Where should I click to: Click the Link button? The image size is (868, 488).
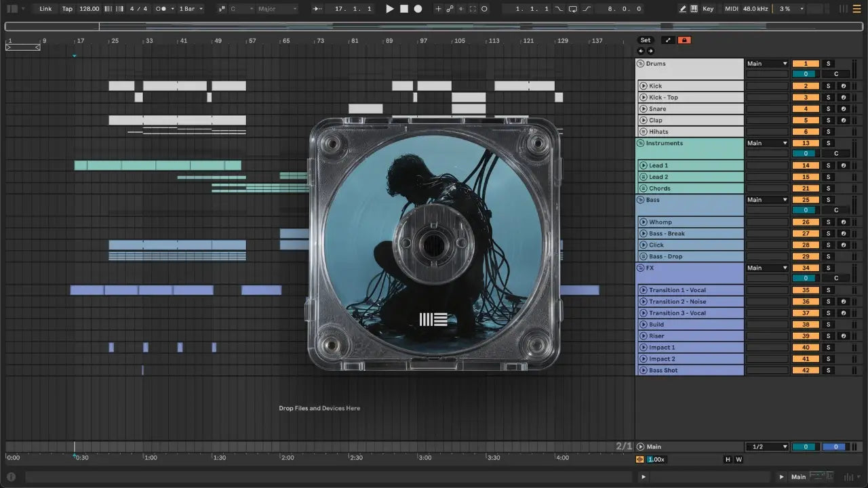tap(45, 9)
